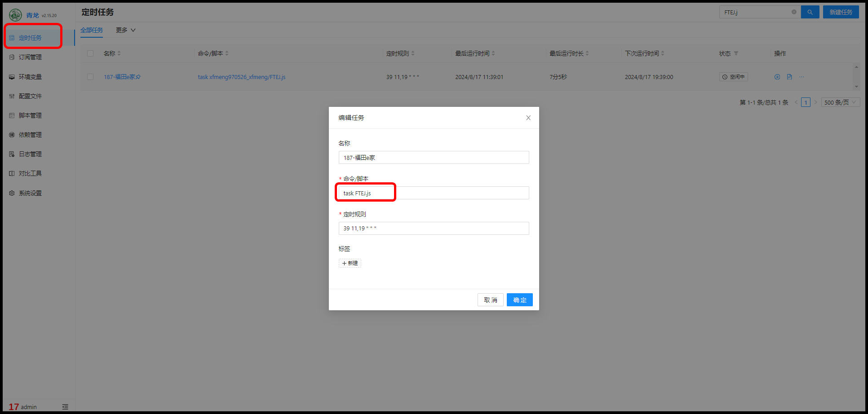Collapse the sidebar with the menu-fold icon
Viewport: 868px width, 414px height.
pos(65,407)
